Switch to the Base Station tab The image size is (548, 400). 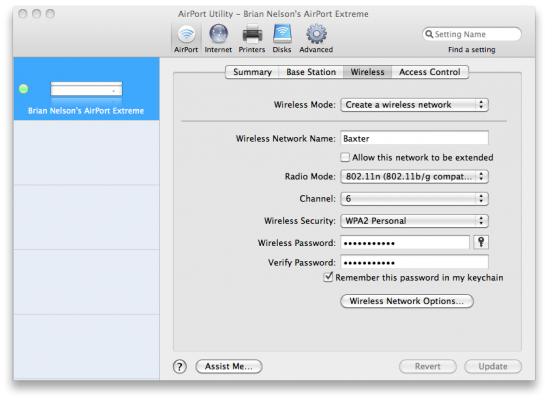[311, 72]
